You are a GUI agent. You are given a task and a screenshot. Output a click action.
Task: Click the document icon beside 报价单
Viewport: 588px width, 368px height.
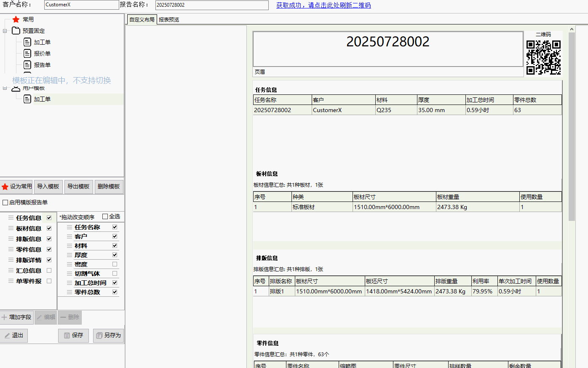click(27, 54)
